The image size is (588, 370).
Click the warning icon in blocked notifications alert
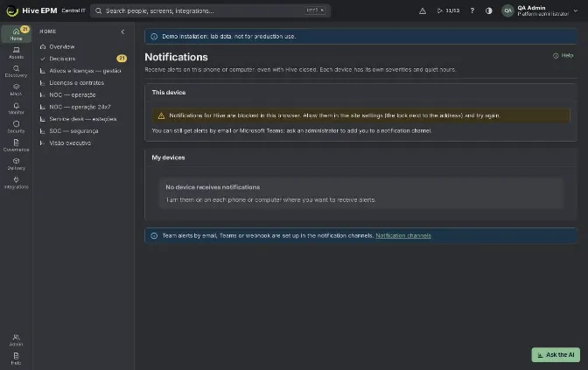161,115
